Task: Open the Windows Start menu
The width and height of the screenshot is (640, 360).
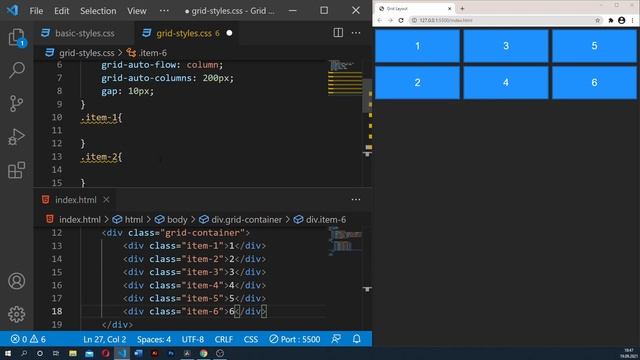Action: tap(8, 353)
